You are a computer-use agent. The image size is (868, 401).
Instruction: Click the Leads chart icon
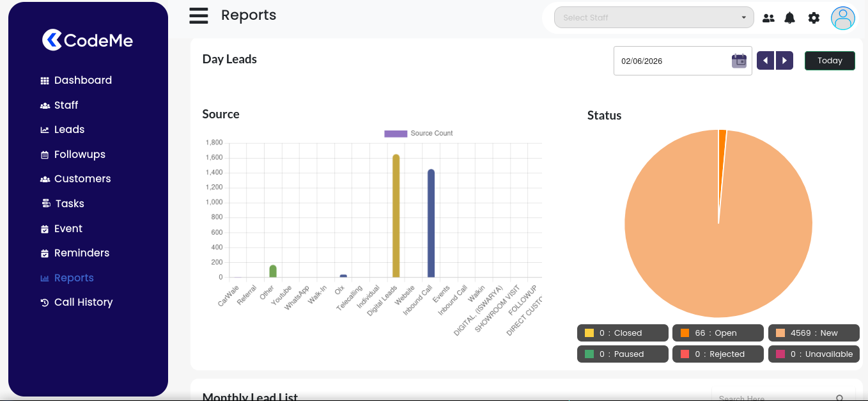[45, 130]
